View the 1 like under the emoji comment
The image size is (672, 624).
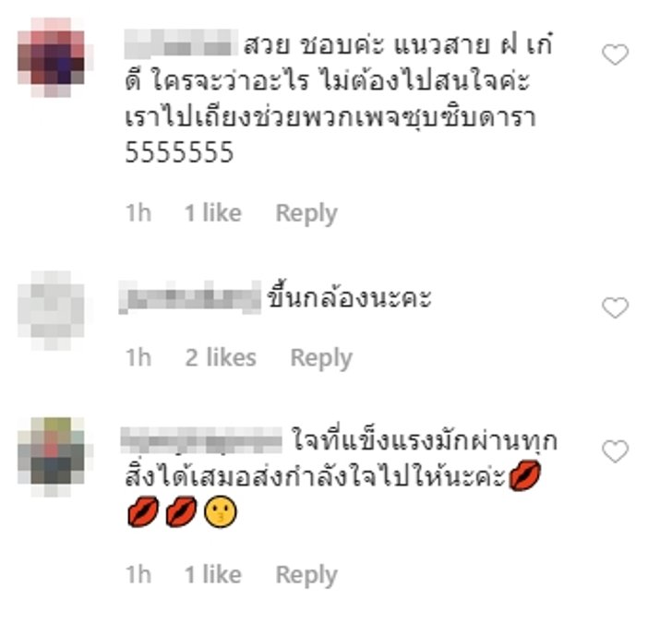[213, 574]
